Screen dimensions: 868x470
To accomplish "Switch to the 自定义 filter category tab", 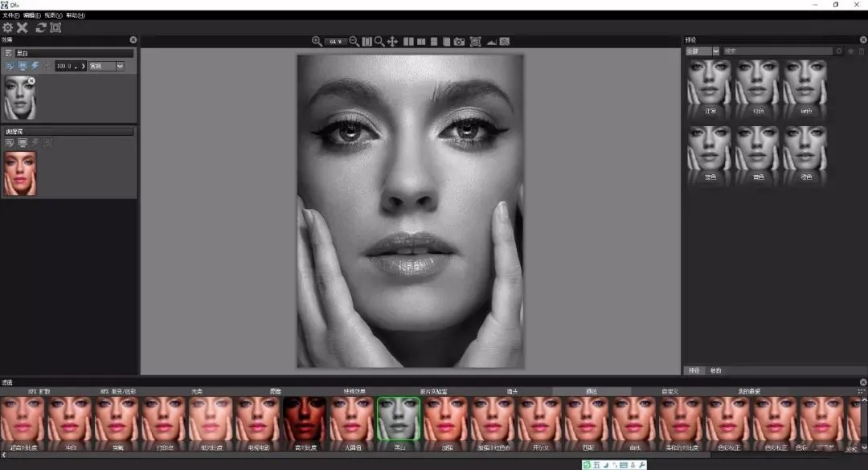I will tap(669, 391).
